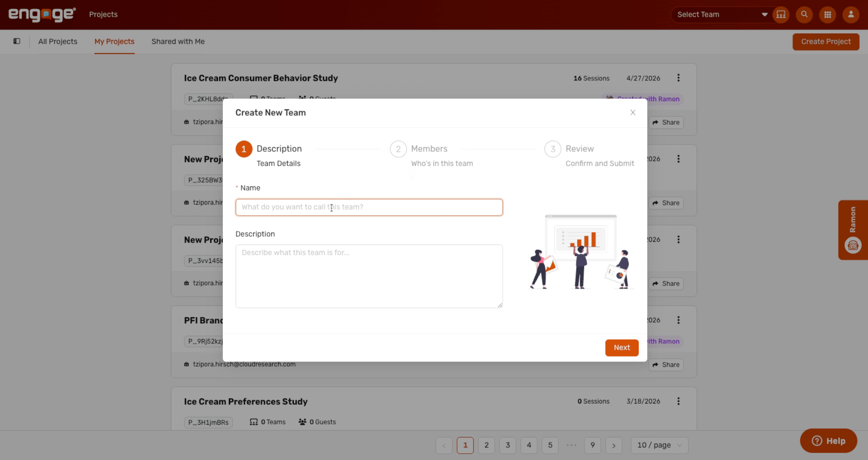Switch to All Projects tab

(x=58, y=42)
